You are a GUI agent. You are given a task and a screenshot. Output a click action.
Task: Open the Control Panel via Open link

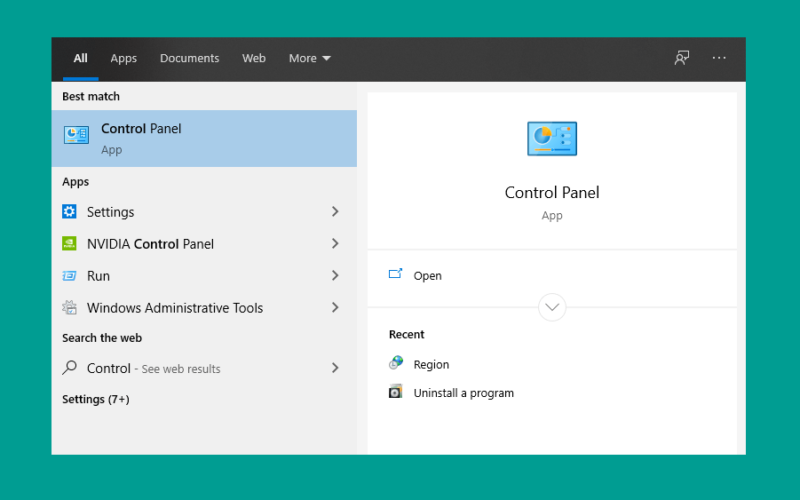(x=428, y=276)
